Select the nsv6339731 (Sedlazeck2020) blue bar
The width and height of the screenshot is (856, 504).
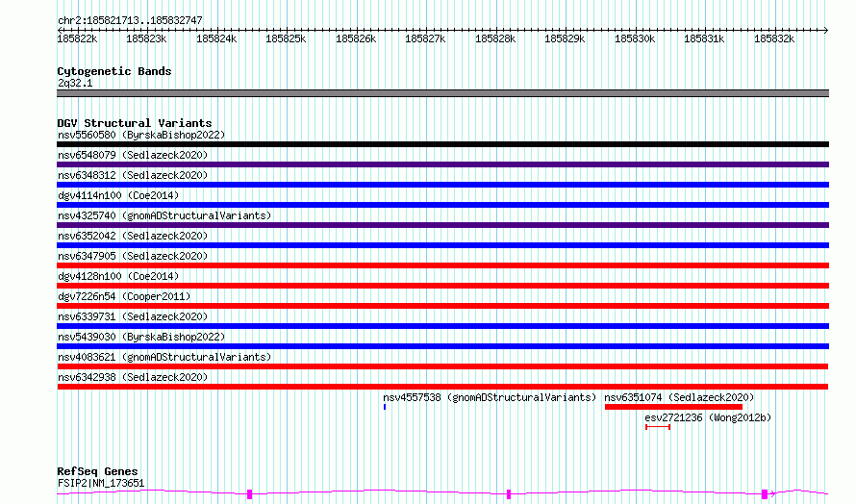442,326
